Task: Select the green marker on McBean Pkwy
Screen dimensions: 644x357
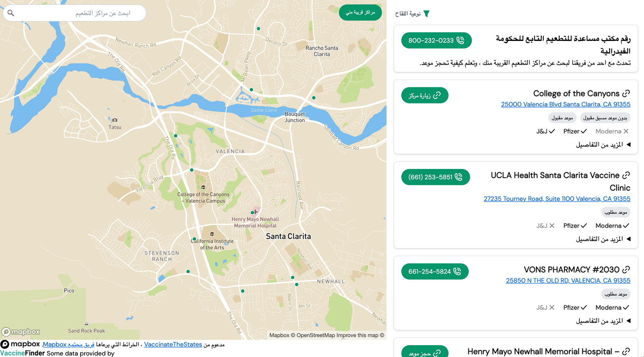Action: (x=251, y=90)
